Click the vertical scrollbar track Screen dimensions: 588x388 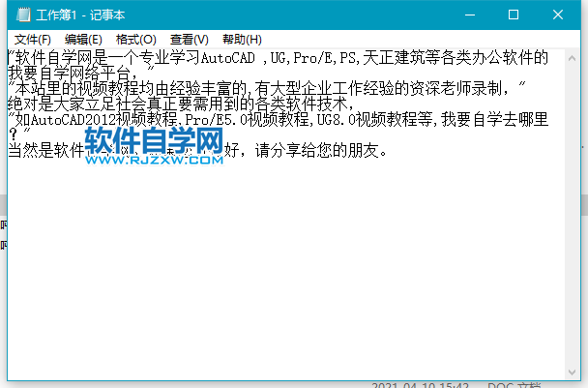tap(573, 213)
